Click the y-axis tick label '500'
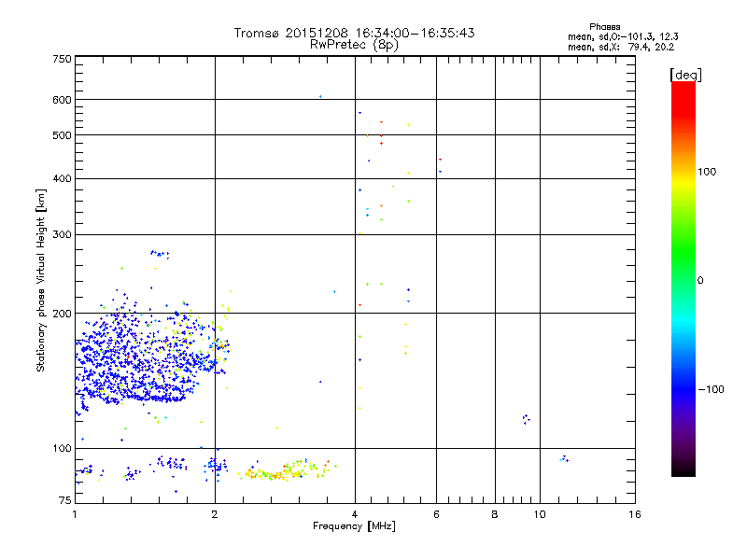This screenshot has height=560, width=747. pos(62,135)
